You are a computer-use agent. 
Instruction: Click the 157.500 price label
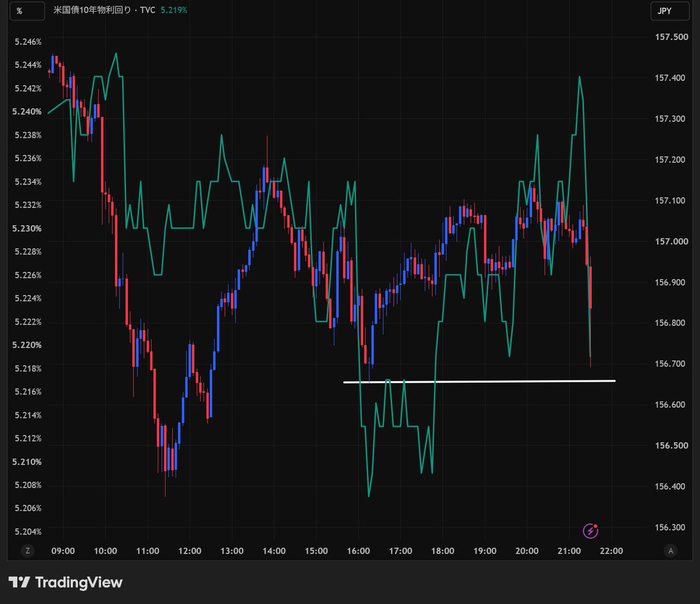click(672, 37)
